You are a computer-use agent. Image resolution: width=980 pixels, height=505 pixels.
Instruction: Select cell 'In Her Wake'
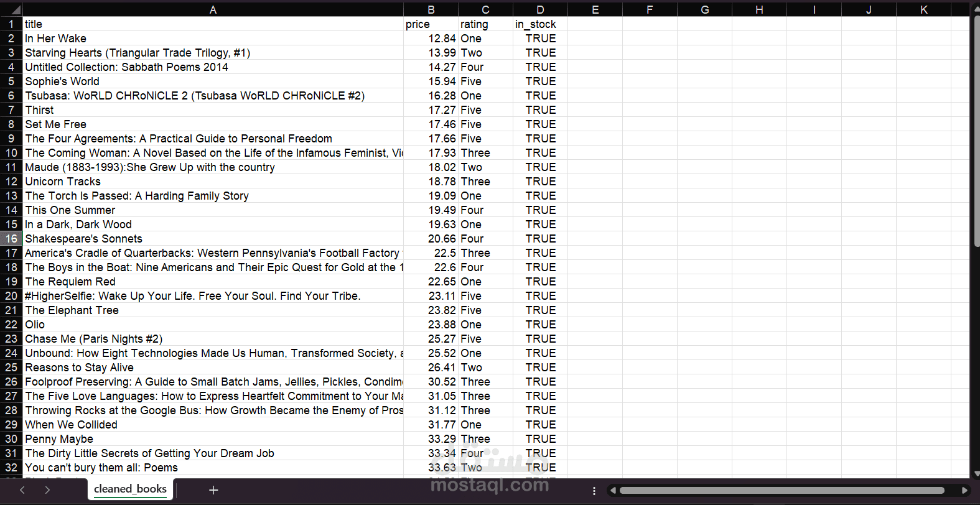(213, 39)
